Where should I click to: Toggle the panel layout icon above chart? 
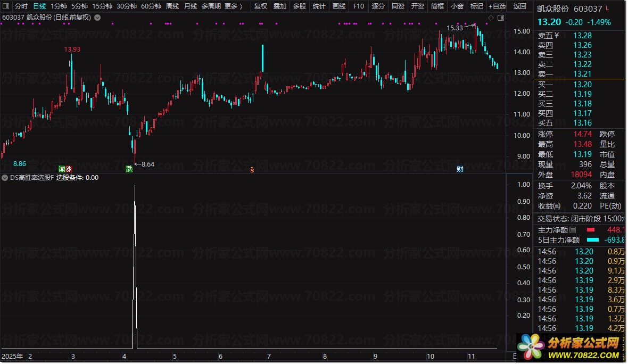[501, 18]
